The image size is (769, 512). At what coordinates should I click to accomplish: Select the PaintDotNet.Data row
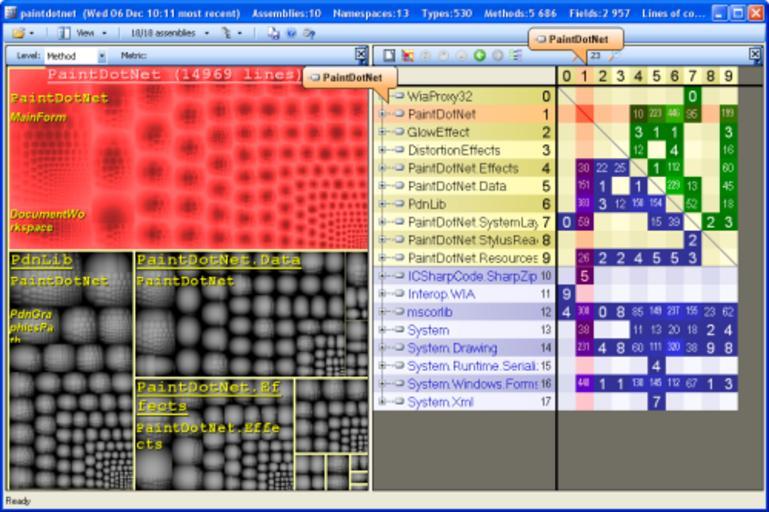(464, 186)
